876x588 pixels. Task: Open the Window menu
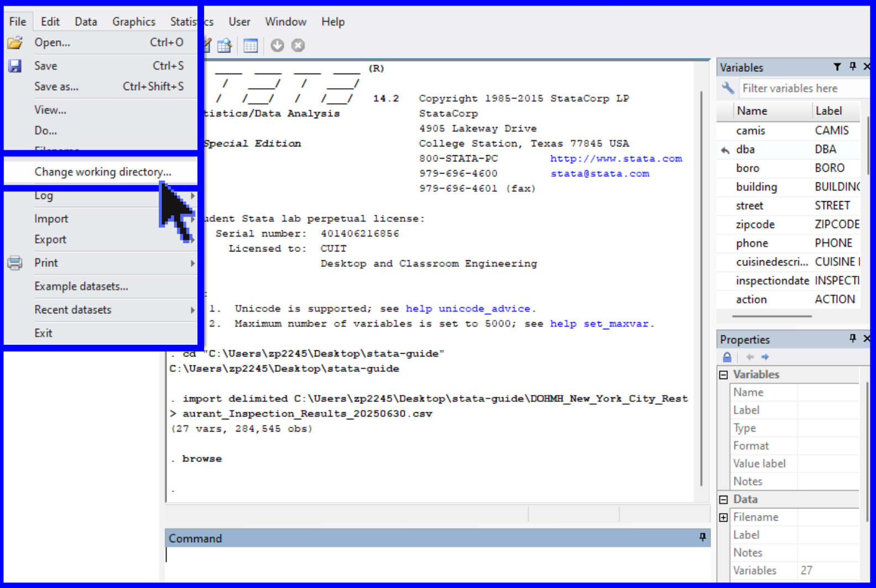click(x=285, y=22)
